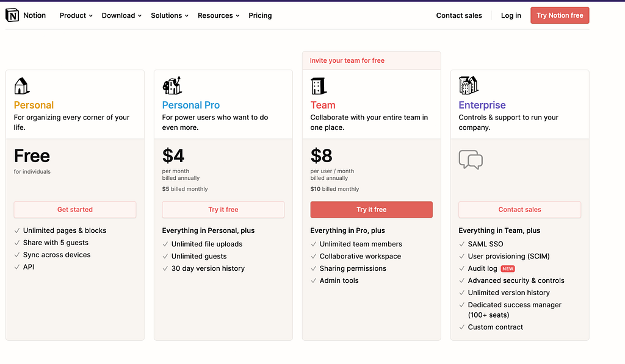This screenshot has width=625, height=364.
Task: Click Sync across devices feature
Action: click(57, 255)
